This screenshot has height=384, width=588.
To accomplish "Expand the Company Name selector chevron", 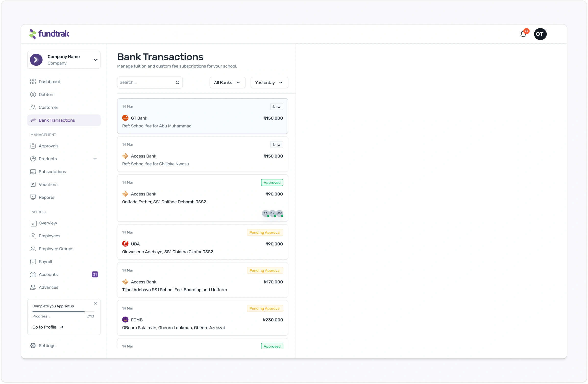I will (96, 60).
